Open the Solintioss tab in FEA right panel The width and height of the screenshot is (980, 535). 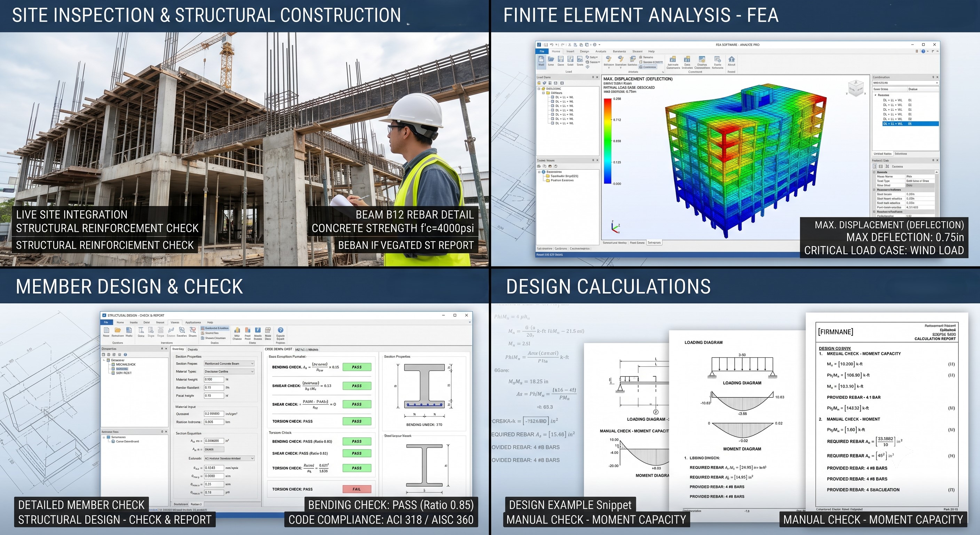click(x=901, y=154)
